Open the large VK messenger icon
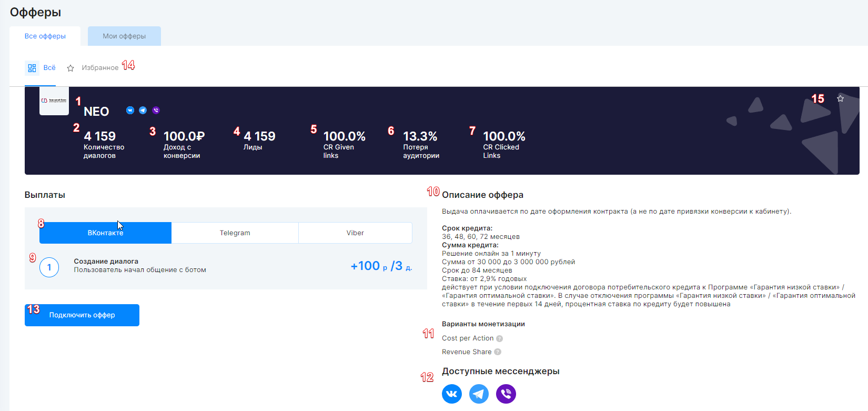 point(452,394)
